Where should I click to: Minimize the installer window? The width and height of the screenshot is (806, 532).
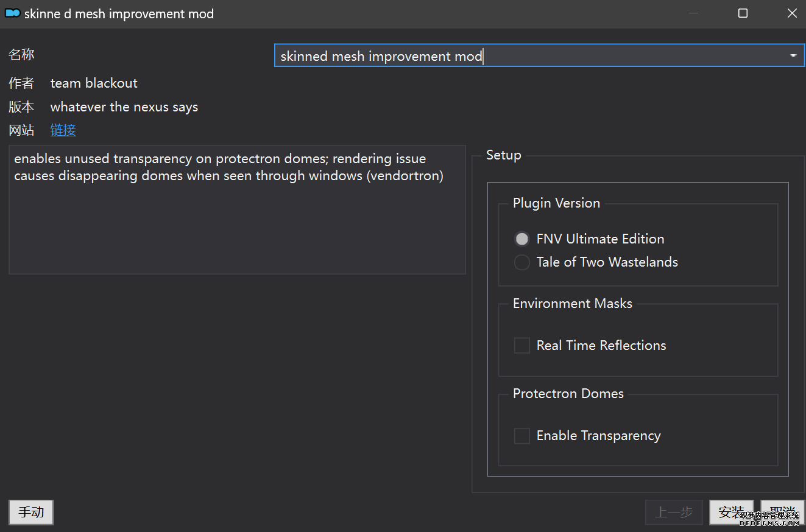coord(693,13)
